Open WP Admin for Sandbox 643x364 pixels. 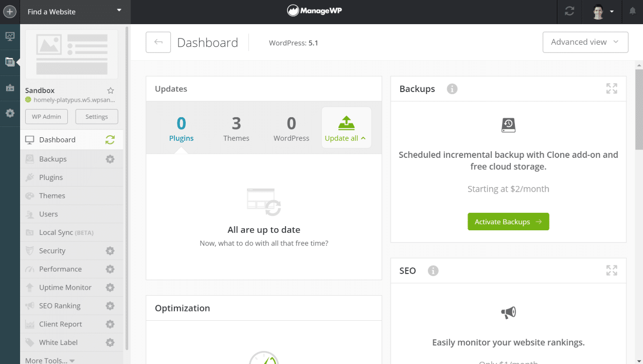click(46, 116)
